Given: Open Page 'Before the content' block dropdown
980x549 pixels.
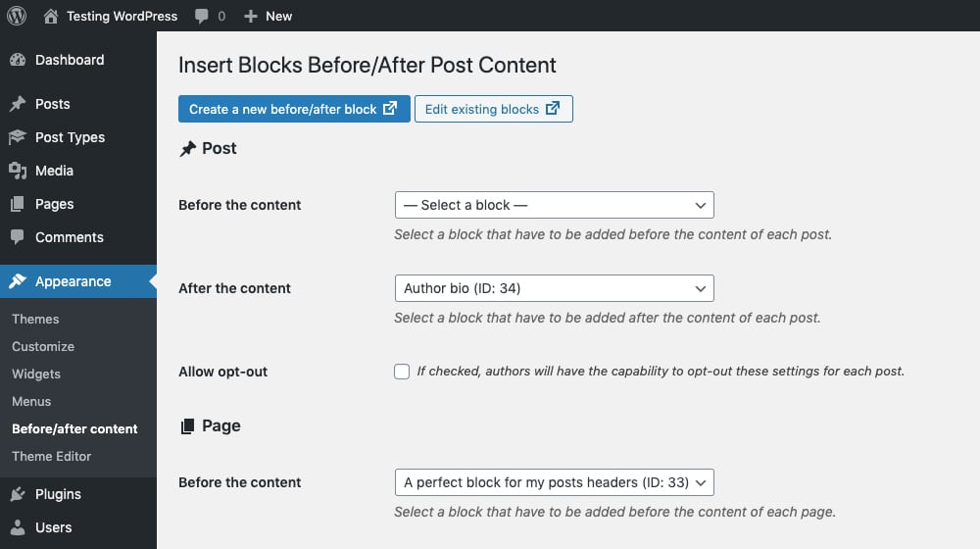Looking at the screenshot, I should [554, 482].
